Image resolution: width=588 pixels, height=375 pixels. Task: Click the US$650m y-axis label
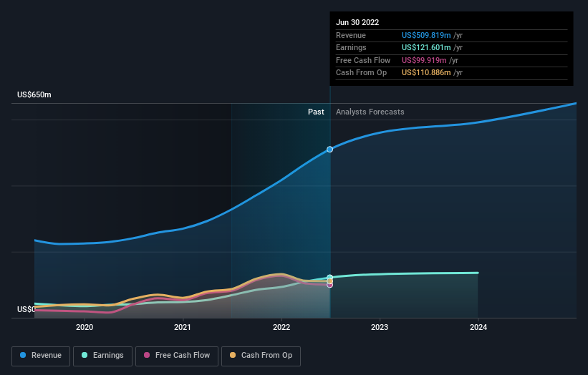(34, 94)
